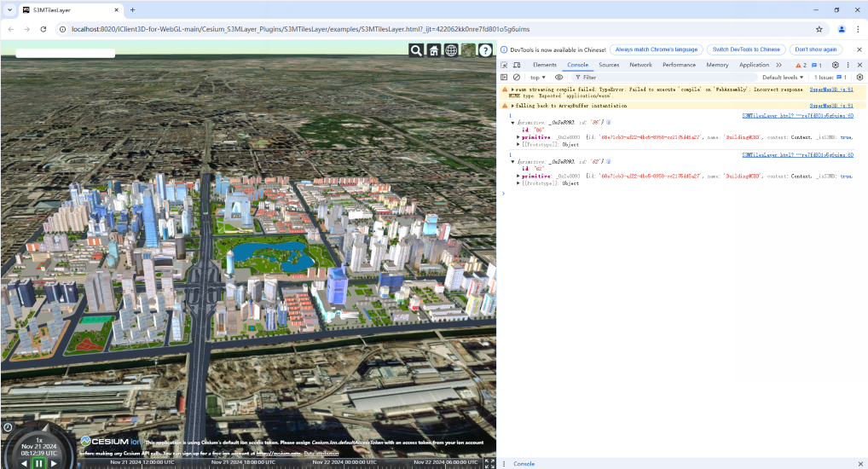868x469 pixels.
Task: Click the 'Don't show again' button
Action: [816, 49]
